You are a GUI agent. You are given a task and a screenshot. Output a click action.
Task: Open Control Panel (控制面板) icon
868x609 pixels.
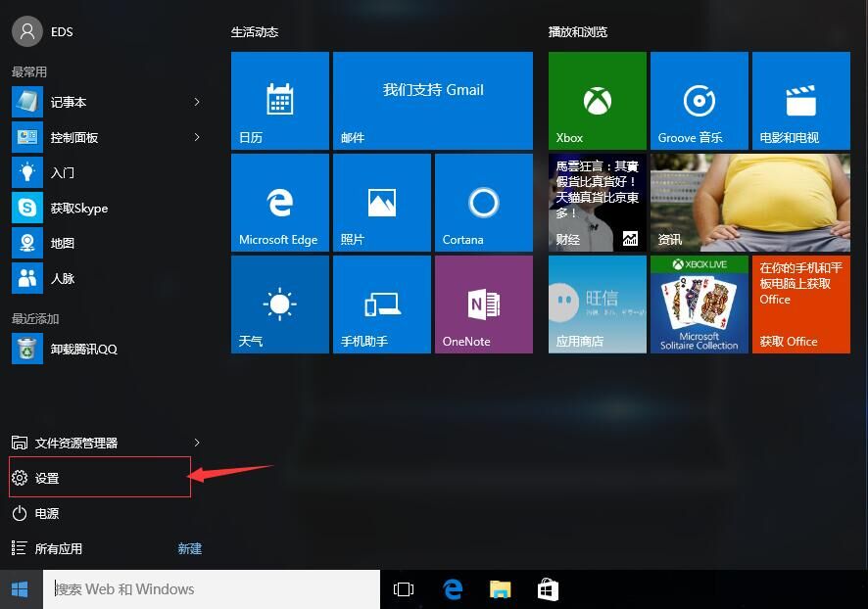click(x=27, y=137)
